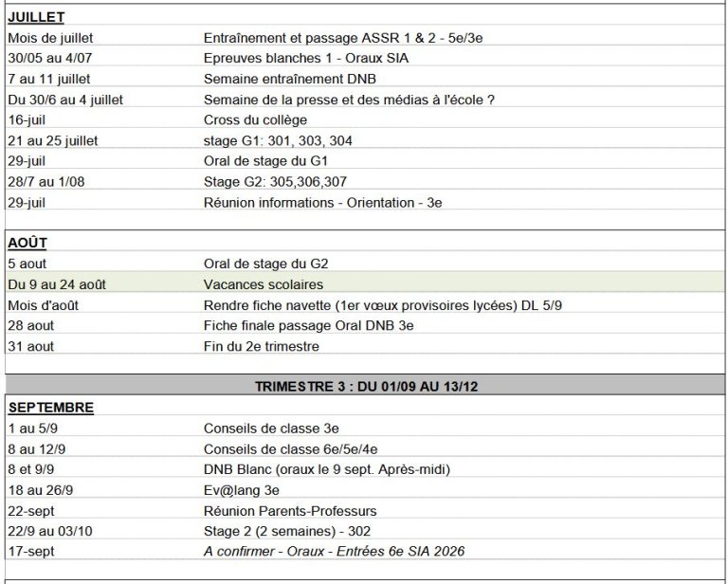
Task: Select the italic 'A confirmer - Oraux' entry
Action: pyautogui.click(x=334, y=552)
